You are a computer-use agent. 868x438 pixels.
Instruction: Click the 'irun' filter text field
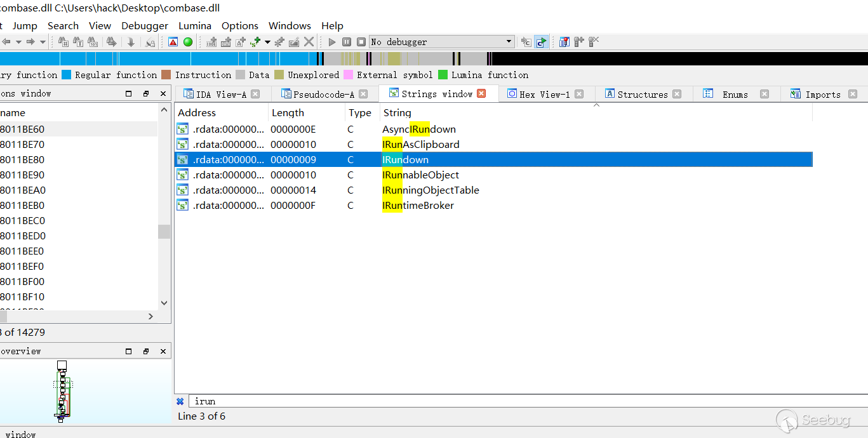(x=527, y=401)
